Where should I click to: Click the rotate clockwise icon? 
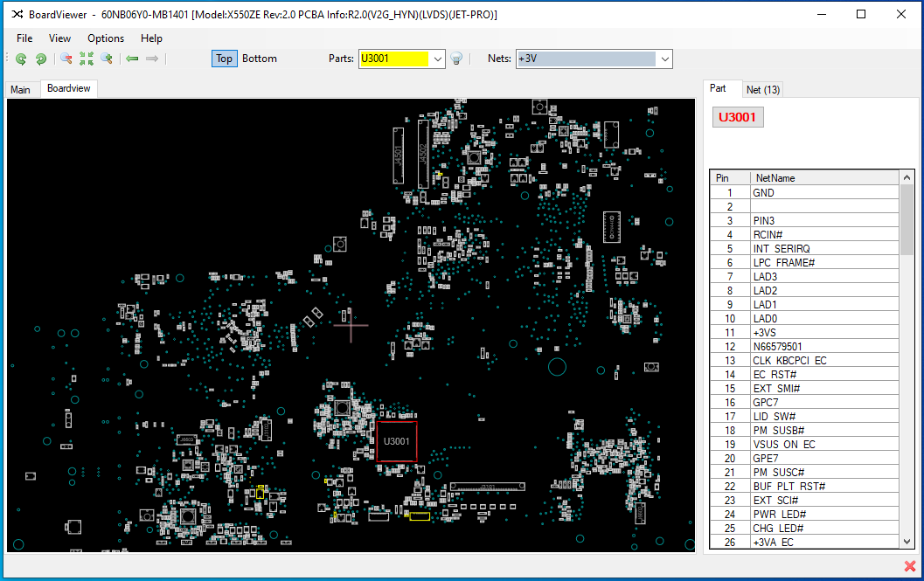coord(40,59)
